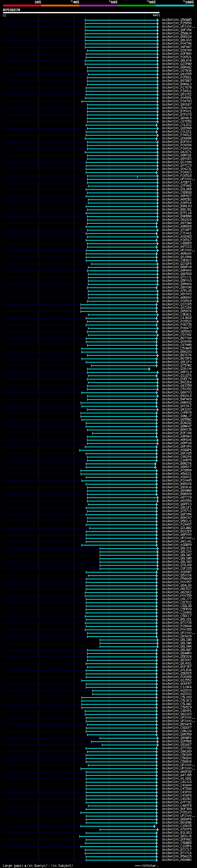Select hit UniRef100_Q56WW5

coord(177,20)
